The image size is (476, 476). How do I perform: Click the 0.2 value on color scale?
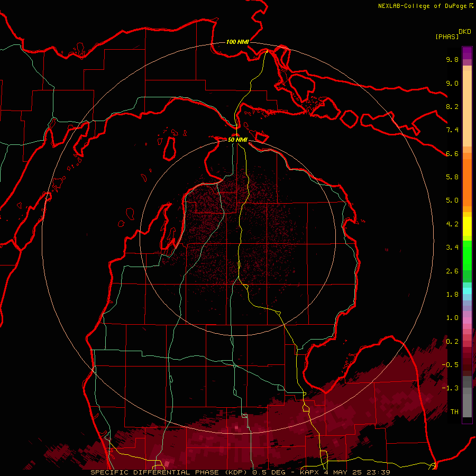pos(452,342)
